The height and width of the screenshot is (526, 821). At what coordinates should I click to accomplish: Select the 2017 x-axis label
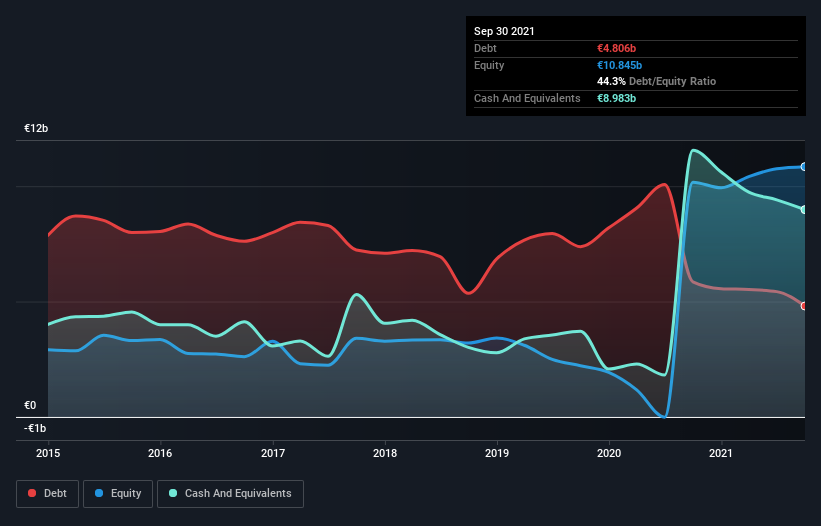pos(273,453)
